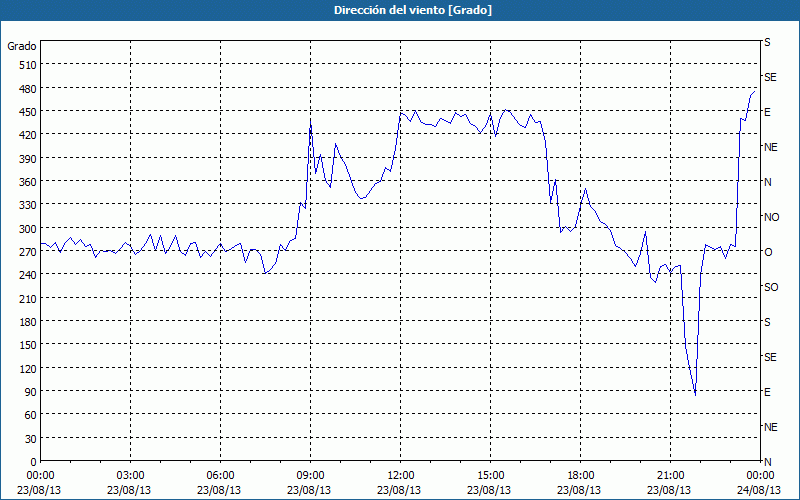
Task: Choose the 300 degree axis label
Action: [x=28, y=229]
